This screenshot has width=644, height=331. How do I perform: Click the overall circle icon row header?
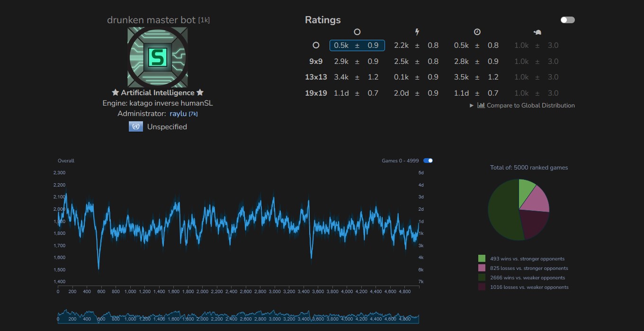click(x=316, y=45)
